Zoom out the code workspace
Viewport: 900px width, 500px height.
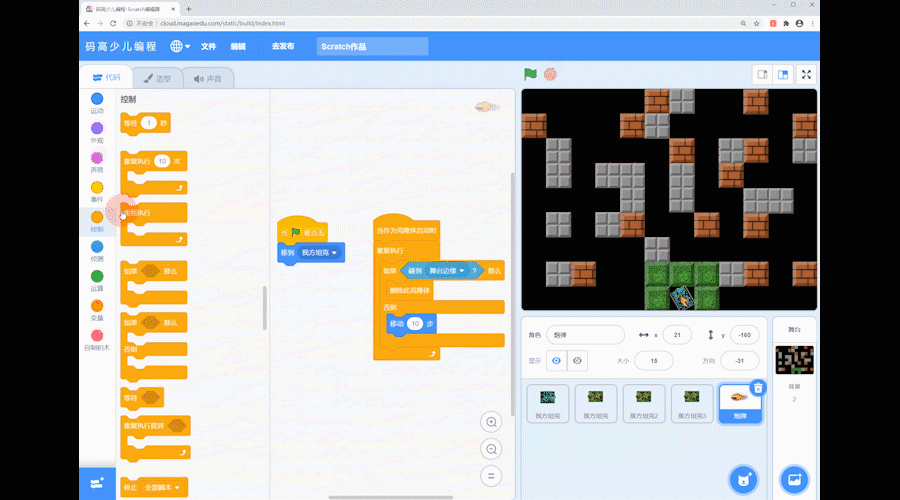click(491, 449)
